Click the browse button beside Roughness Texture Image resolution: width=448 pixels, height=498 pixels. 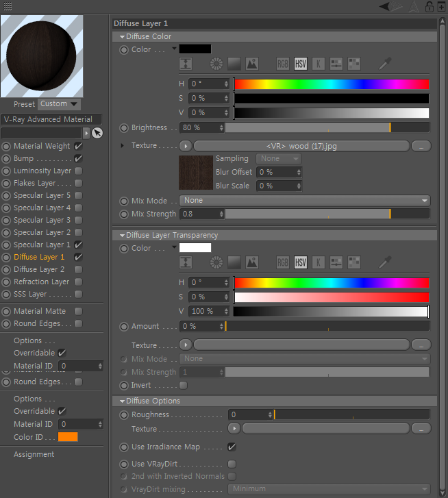pos(421,429)
